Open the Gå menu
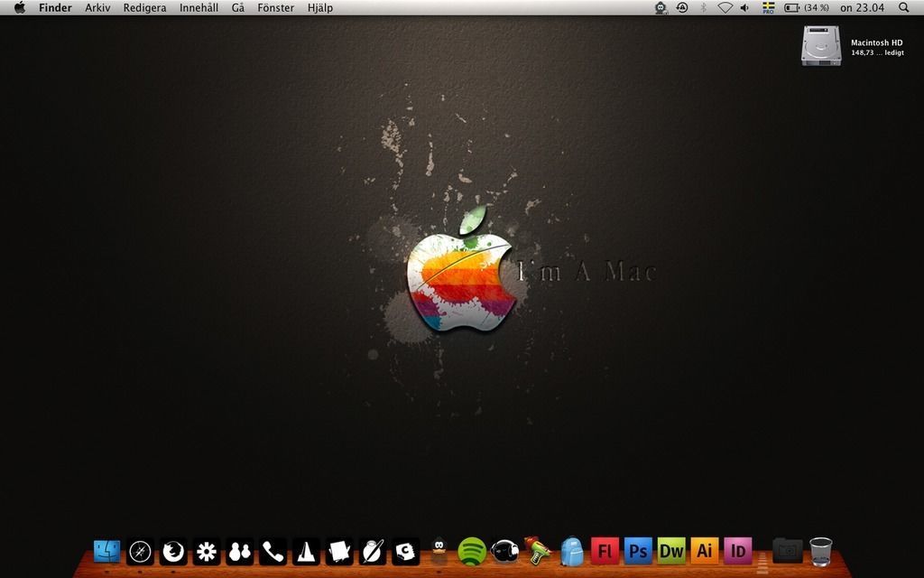The image size is (924, 578). [x=238, y=7]
